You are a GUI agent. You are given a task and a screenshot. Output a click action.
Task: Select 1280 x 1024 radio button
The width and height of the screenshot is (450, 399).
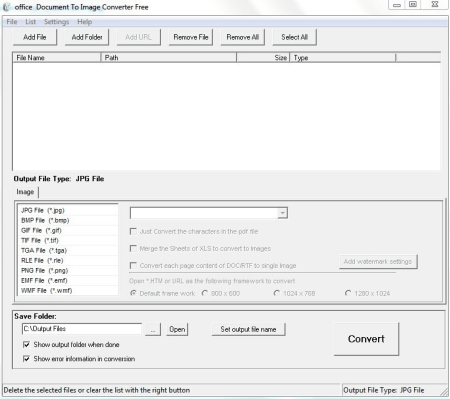348,293
